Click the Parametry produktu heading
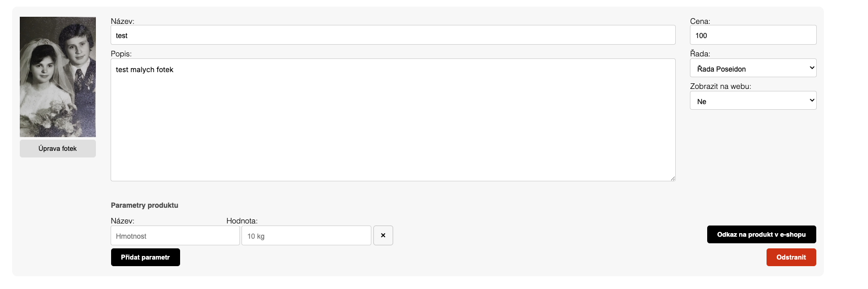Image resolution: width=868 pixels, height=289 pixels. point(145,205)
